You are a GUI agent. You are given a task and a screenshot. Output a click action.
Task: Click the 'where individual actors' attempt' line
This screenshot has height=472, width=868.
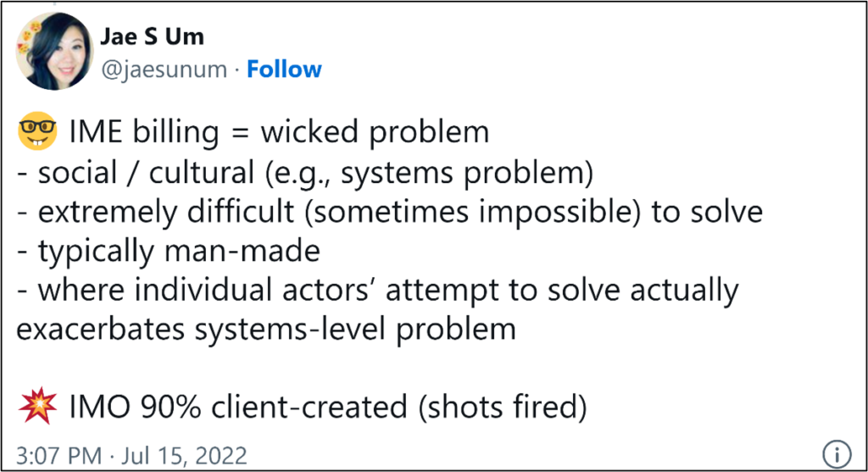coord(377,291)
